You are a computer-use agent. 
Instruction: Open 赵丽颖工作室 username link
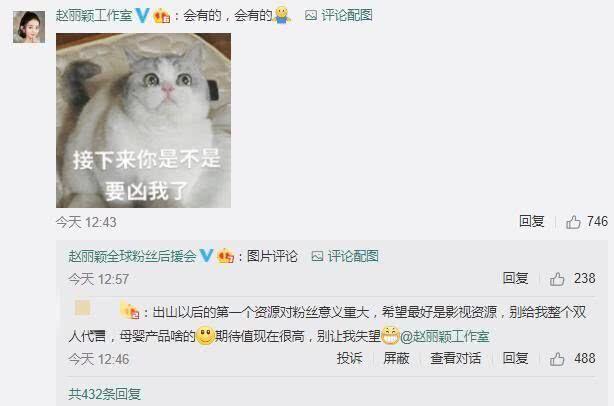(94, 16)
